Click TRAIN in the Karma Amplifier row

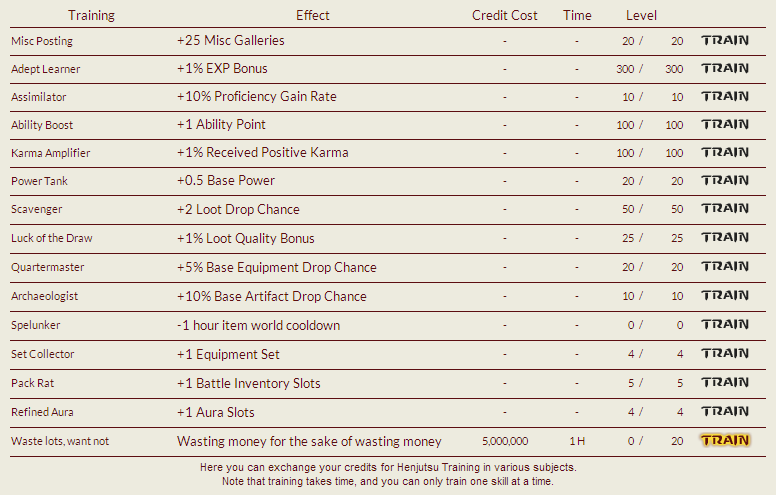[x=725, y=152]
